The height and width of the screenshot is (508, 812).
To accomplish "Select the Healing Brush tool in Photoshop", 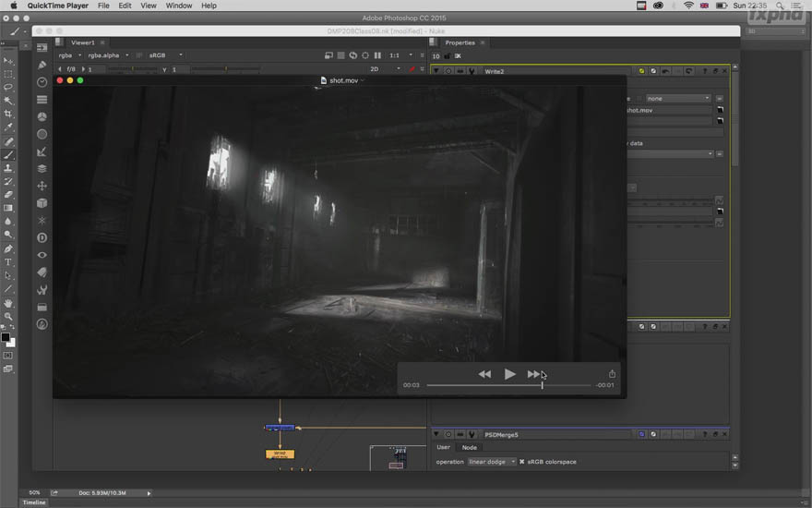I will pyautogui.click(x=8, y=141).
